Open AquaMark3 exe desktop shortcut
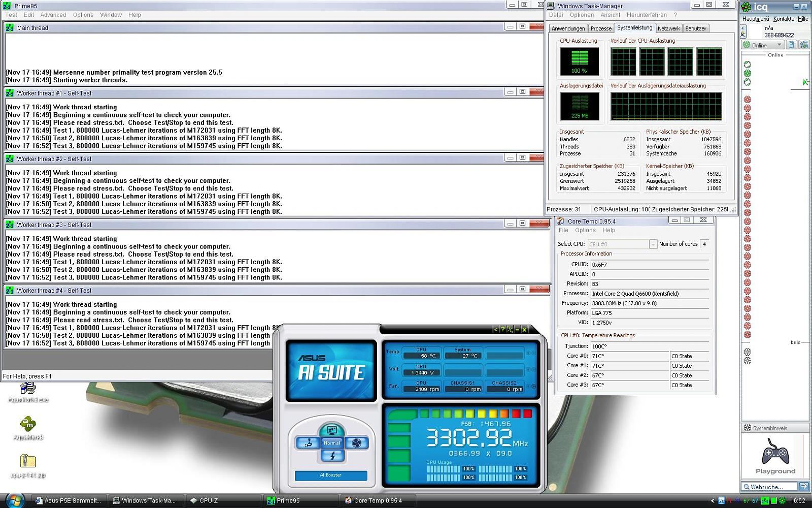The image size is (812, 508). pyautogui.click(x=28, y=393)
